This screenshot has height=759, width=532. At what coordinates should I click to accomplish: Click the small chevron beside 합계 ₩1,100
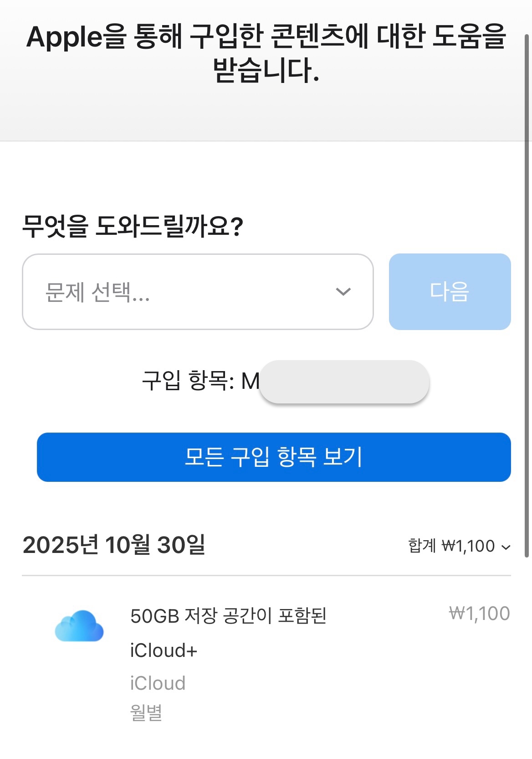coord(506,547)
